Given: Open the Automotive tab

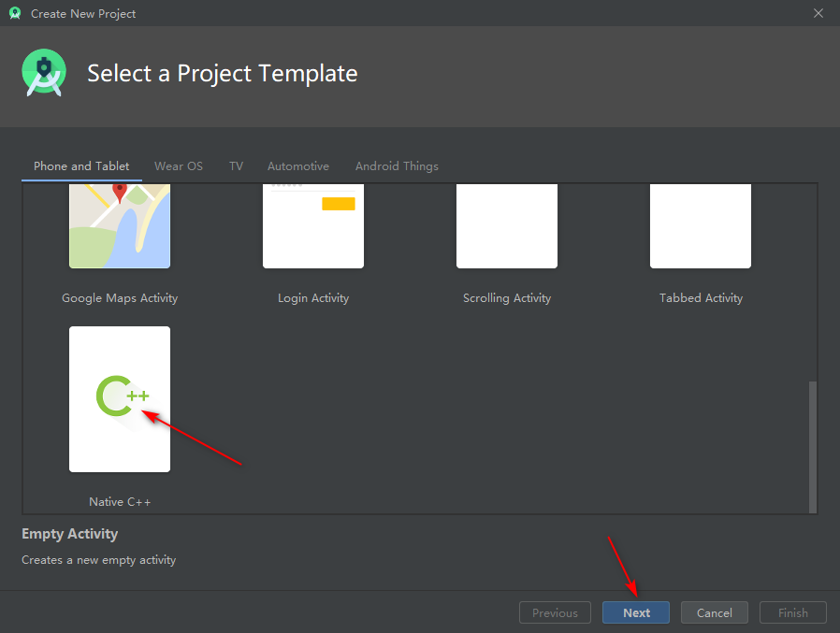Looking at the screenshot, I should pyautogui.click(x=298, y=166).
